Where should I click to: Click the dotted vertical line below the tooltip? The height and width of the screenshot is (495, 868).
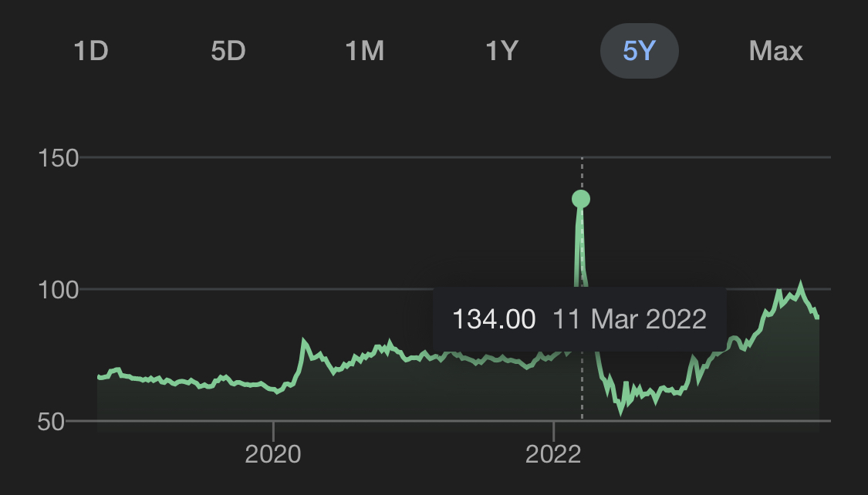582,386
